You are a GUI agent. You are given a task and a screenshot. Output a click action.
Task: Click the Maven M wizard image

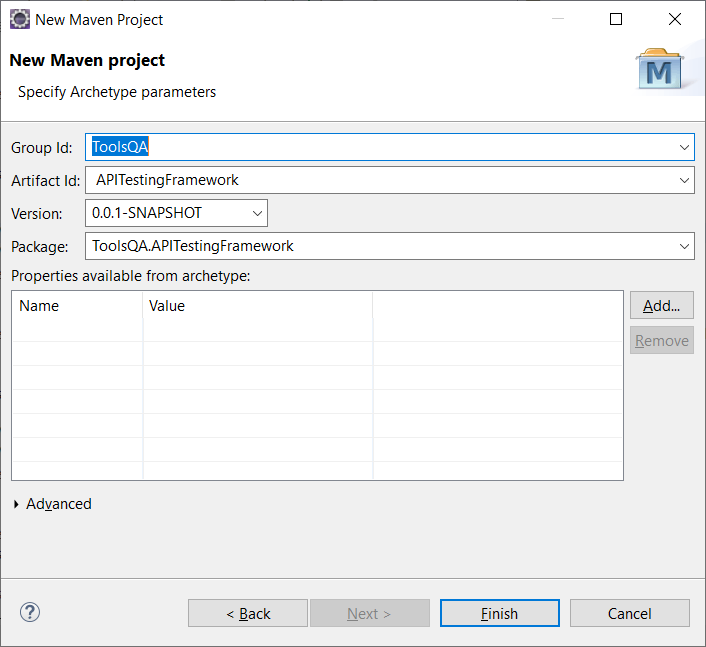(x=660, y=69)
